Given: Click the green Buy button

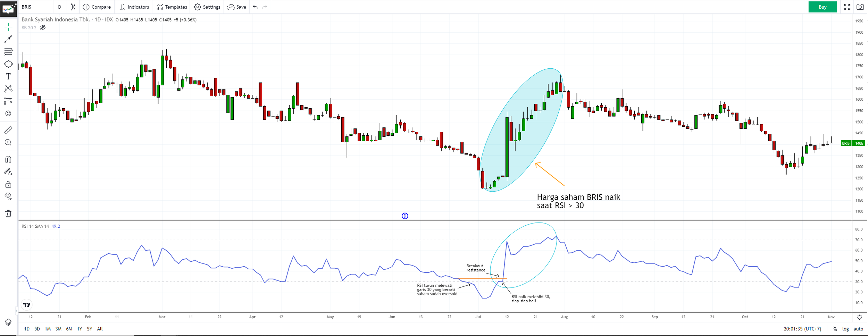Looking at the screenshot, I should pyautogui.click(x=823, y=7).
